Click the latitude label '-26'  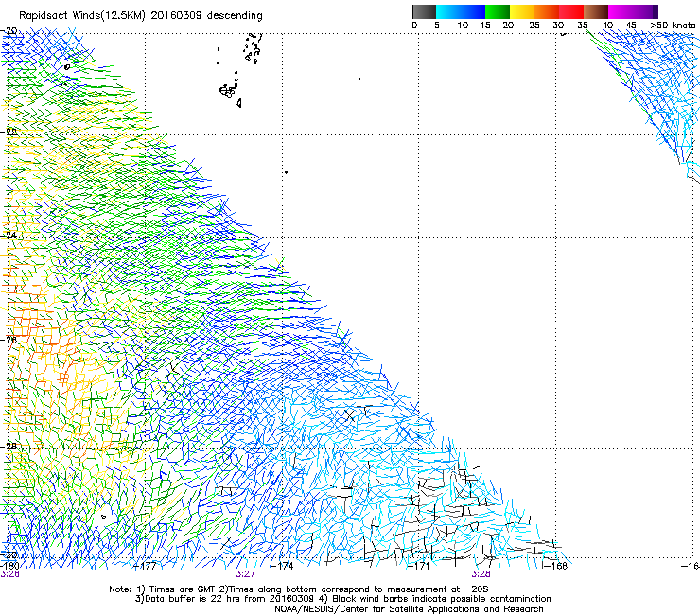[9, 340]
